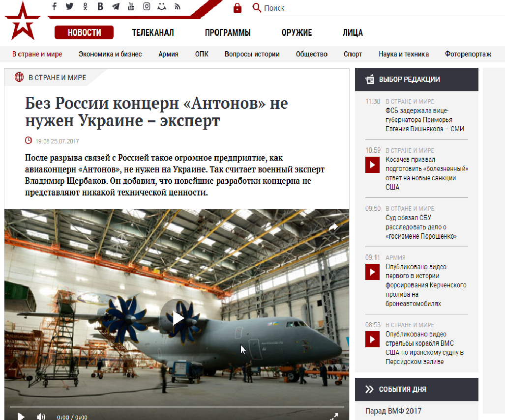Select the ТЕЛЕКАНАЛ menu item
Image resolution: width=505 pixels, height=420 pixels.
(x=152, y=32)
